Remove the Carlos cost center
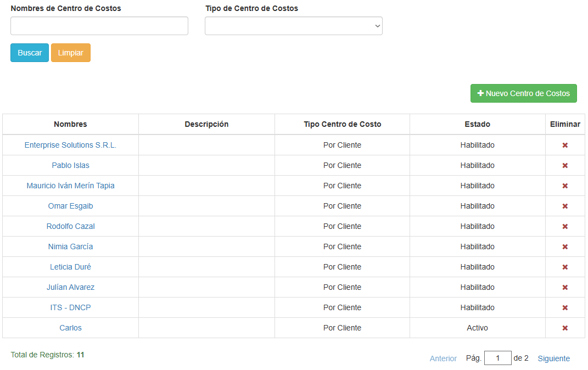This screenshot has height=370, width=588. 565,328
